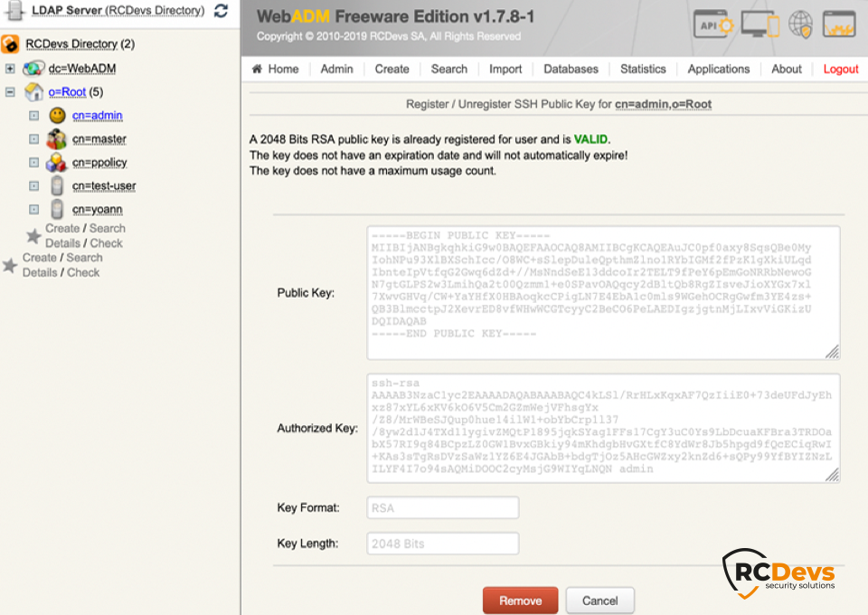Click the o=Root house icon
The image size is (868, 615).
33,91
